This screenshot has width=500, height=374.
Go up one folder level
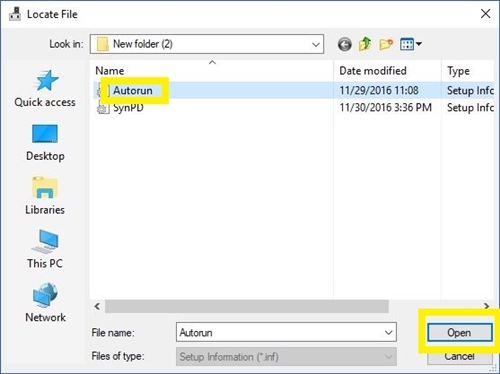(x=365, y=44)
